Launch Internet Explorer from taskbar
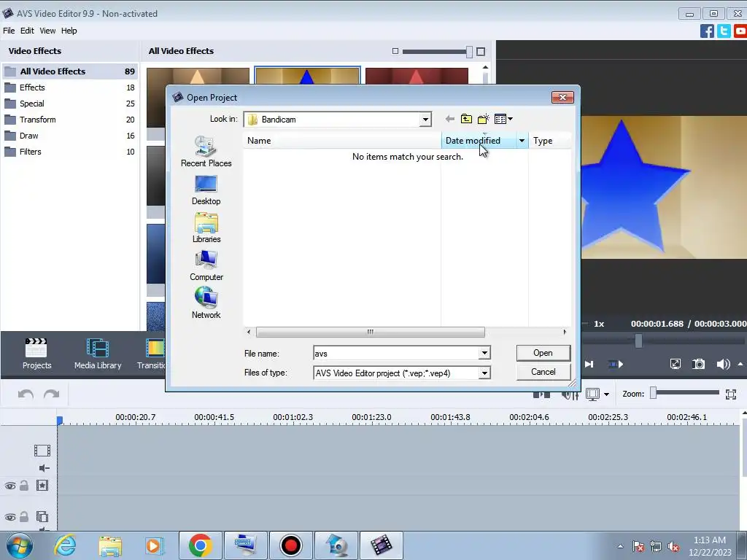This screenshot has height=560, width=747. click(65, 545)
